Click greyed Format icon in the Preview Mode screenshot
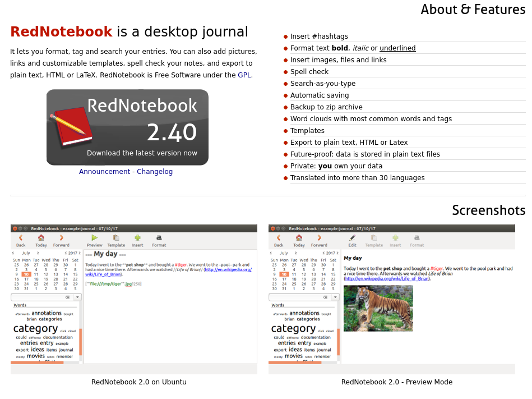Screen dimensions: 532x399 pos(417,238)
